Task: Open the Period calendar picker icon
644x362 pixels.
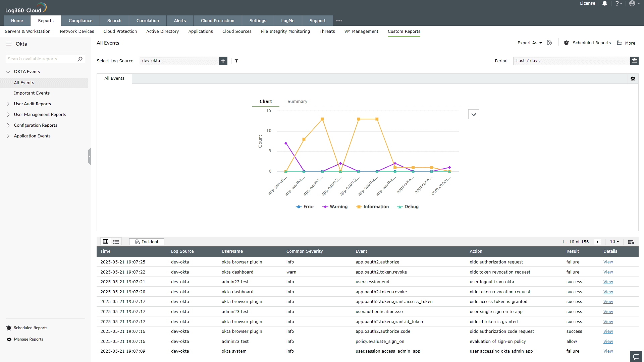Action: coord(634,61)
